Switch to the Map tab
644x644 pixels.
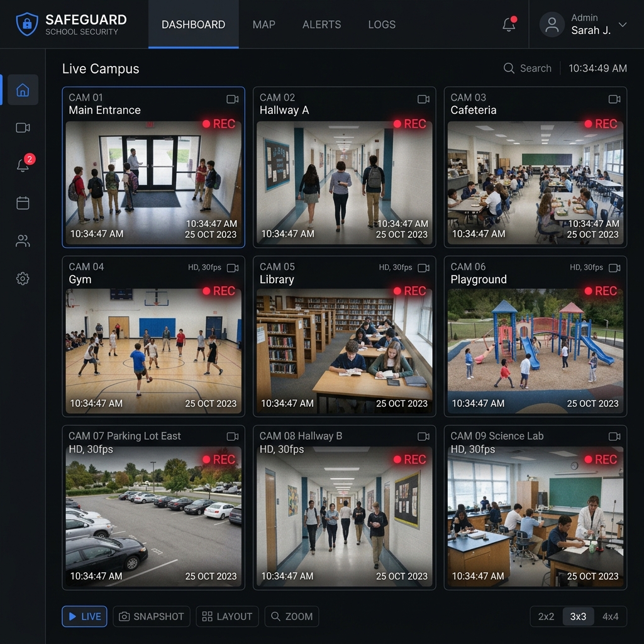264,25
